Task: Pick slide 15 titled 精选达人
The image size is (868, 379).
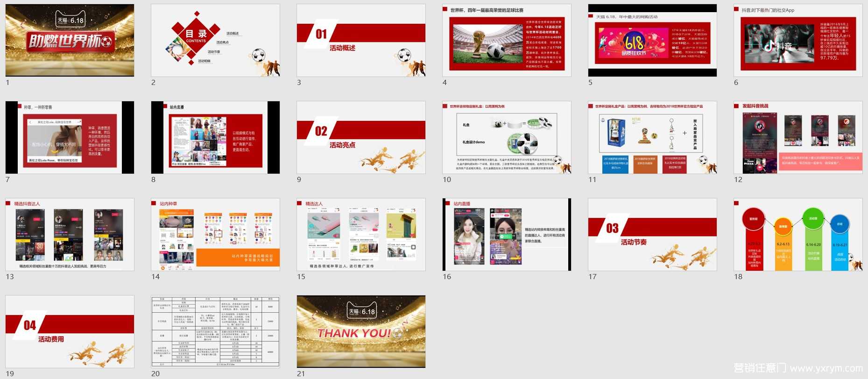Action: pos(361,234)
